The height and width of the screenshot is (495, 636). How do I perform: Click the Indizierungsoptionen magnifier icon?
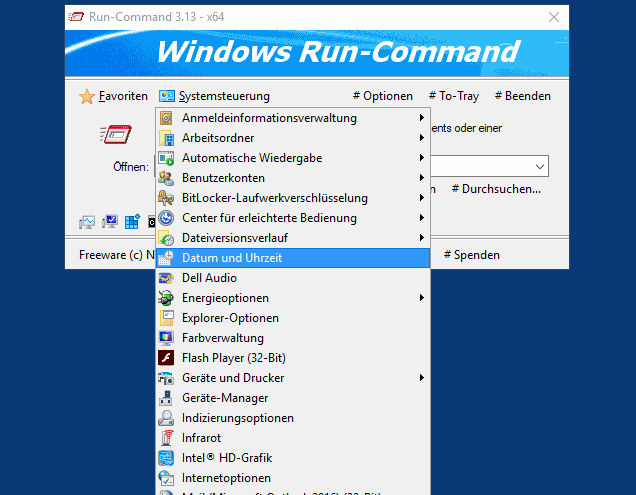pyautogui.click(x=166, y=418)
